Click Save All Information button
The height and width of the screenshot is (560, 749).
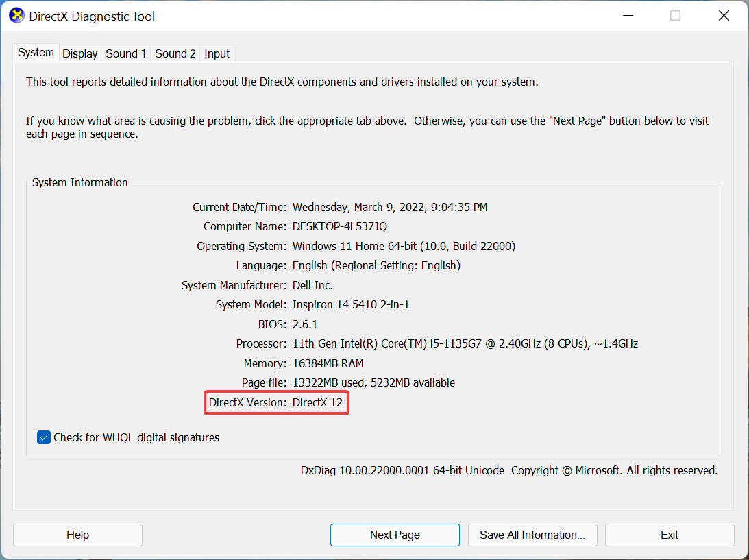point(532,535)
